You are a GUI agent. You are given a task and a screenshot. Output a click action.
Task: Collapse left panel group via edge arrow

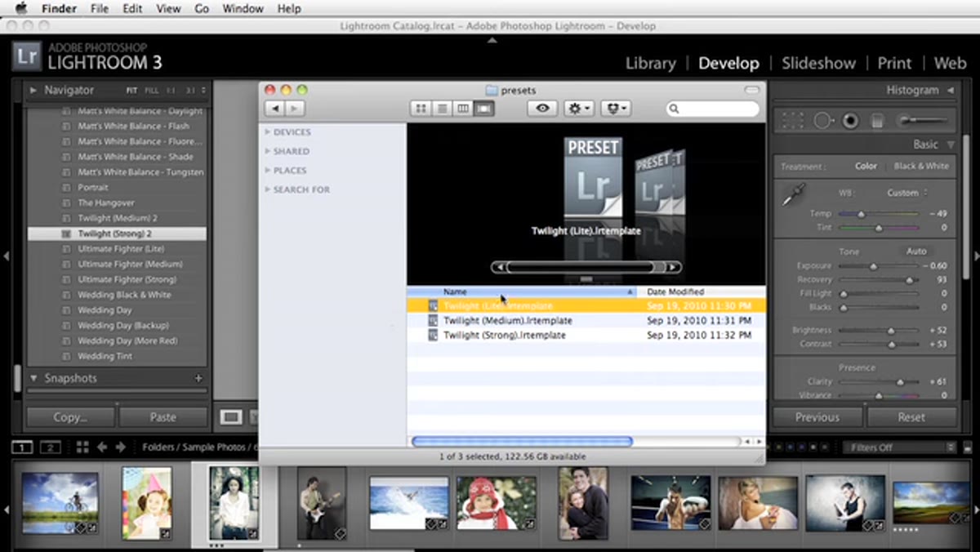[5, 256]
